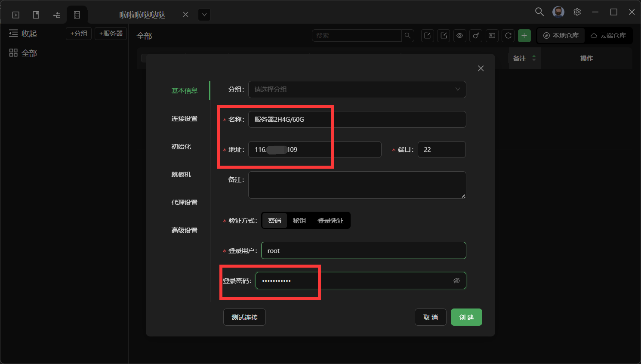Click the refresh icon in toolbar
Viewport: 641px width, 364px height.
[x=508, y=36]
